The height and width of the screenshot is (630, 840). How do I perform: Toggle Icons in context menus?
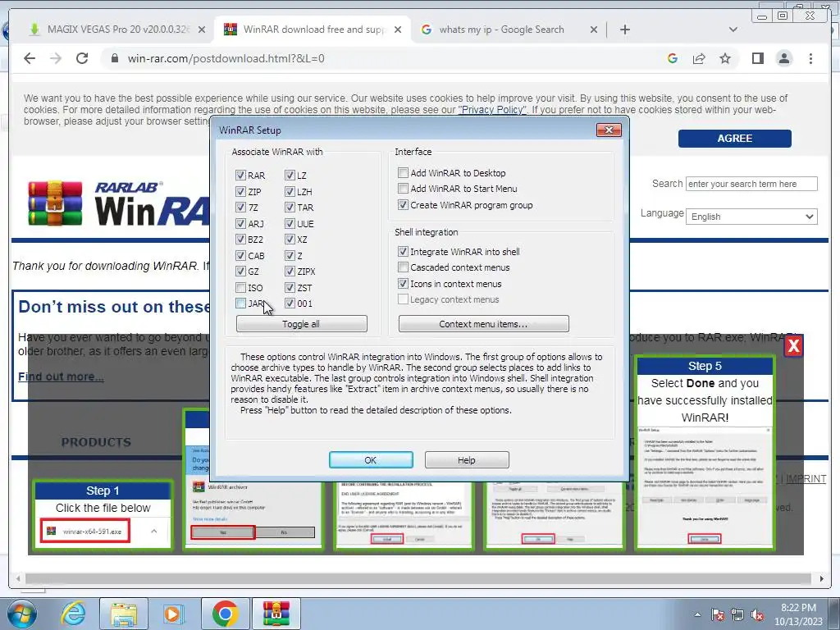tap(403, 283)
